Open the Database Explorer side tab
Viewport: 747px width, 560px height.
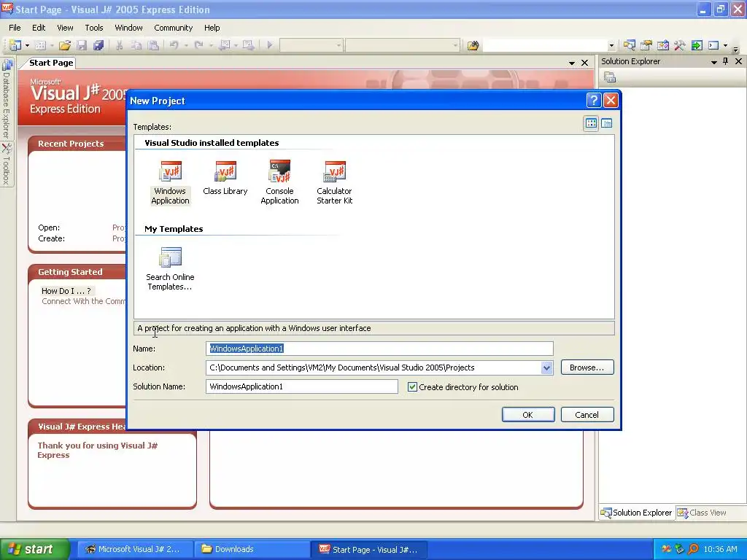(6, 98)
